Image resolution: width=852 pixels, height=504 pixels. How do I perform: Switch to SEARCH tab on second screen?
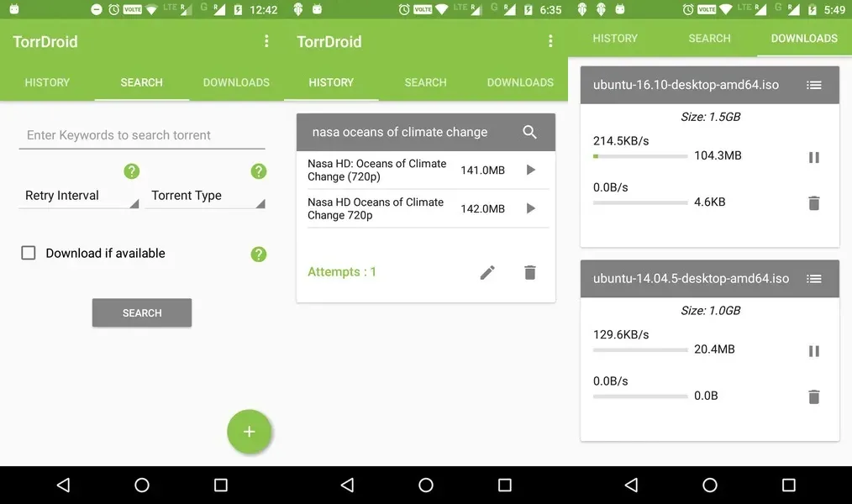(425, 82)
